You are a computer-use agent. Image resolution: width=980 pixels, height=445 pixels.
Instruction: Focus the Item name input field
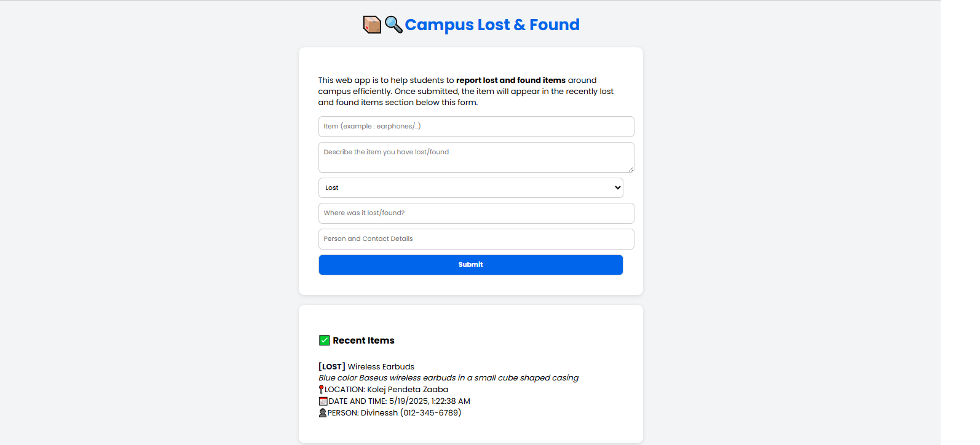click(476, 127)
